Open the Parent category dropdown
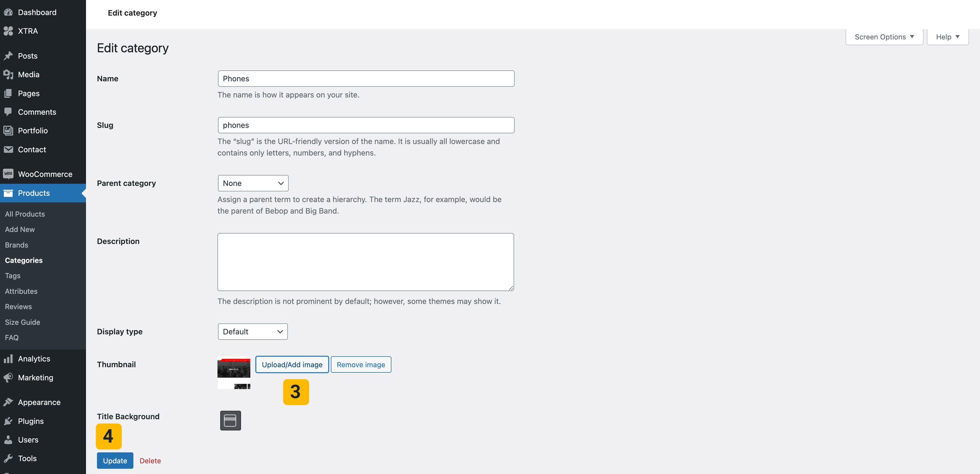The width and height of the screenshot is (980, 474). point(253,183)
